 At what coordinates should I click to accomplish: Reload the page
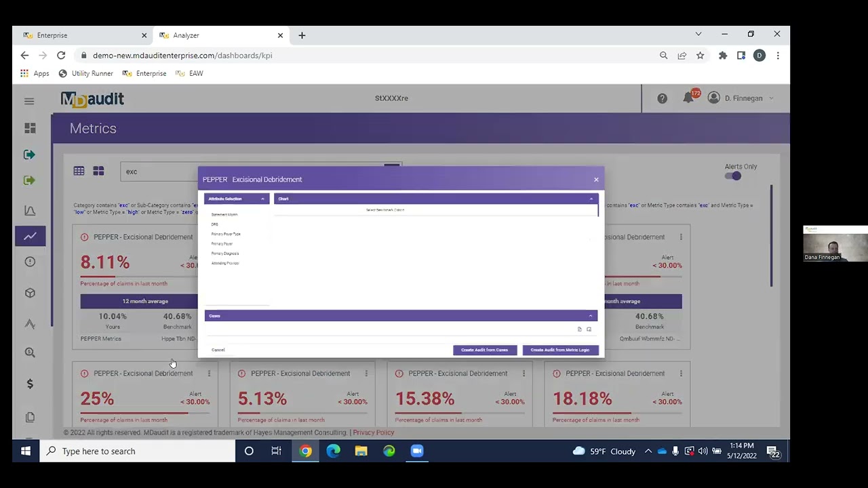click(61, 56)
